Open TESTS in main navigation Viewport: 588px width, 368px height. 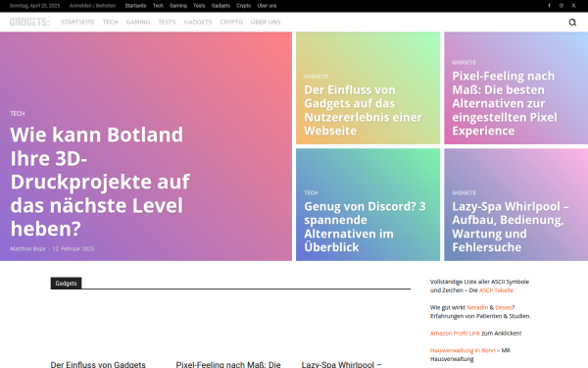(167, 23)
